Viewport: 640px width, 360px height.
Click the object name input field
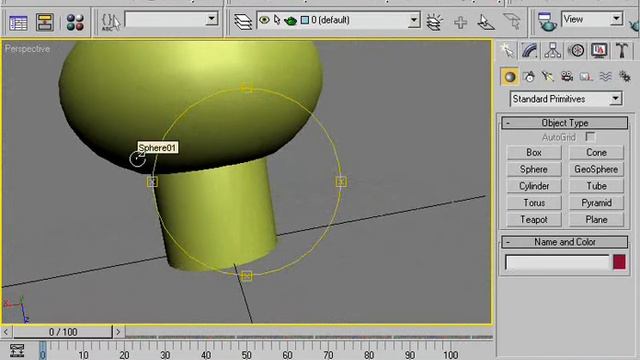coord(557,262)
